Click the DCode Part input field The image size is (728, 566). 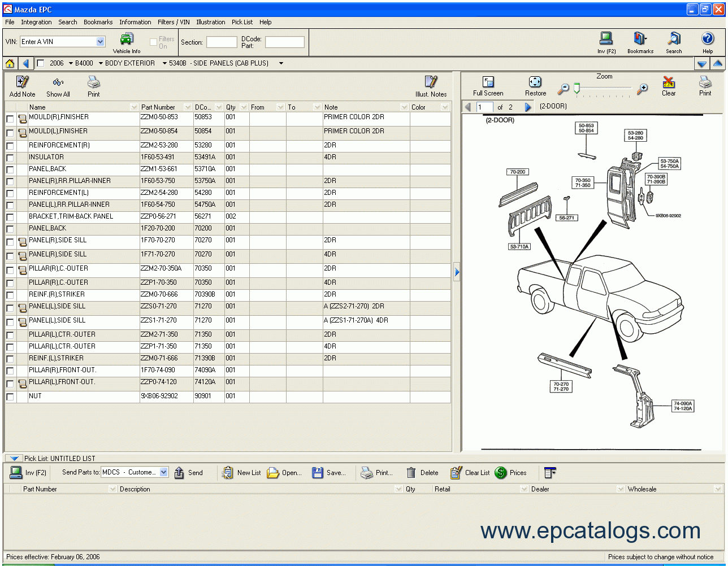click(285, 42)
